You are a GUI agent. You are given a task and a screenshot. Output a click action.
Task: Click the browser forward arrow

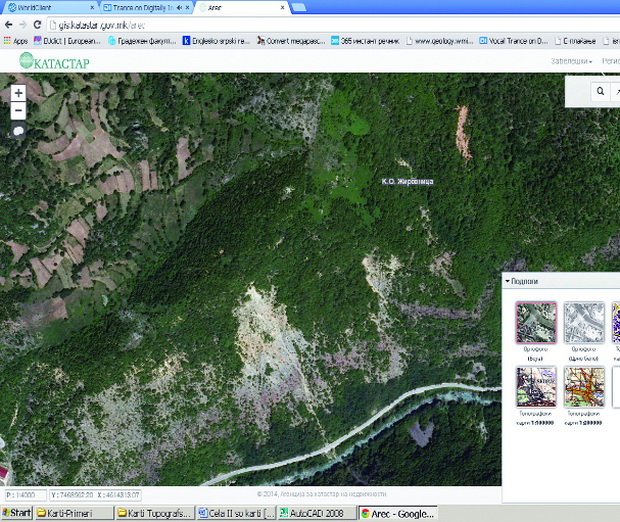click(23, 25)
